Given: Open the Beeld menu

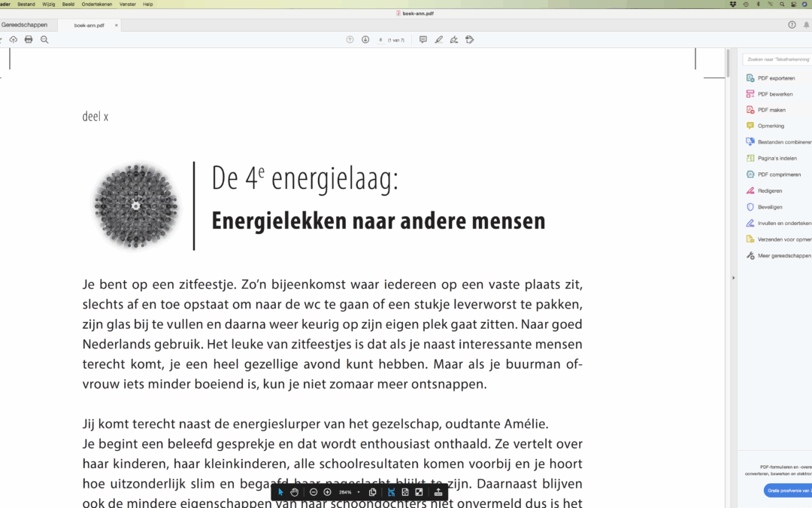Looking at the screenshot, I should pyautogui.click(x=68, y=5).
